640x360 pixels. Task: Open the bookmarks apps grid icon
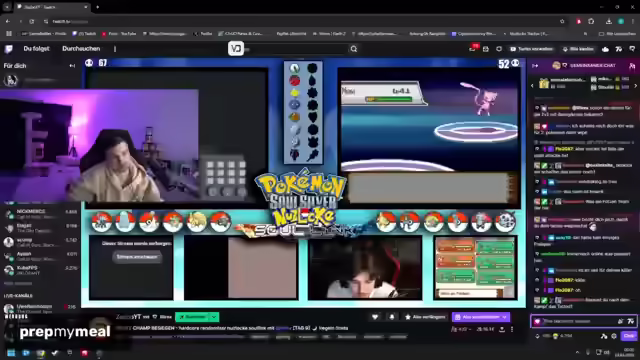(x=9, y=34)
